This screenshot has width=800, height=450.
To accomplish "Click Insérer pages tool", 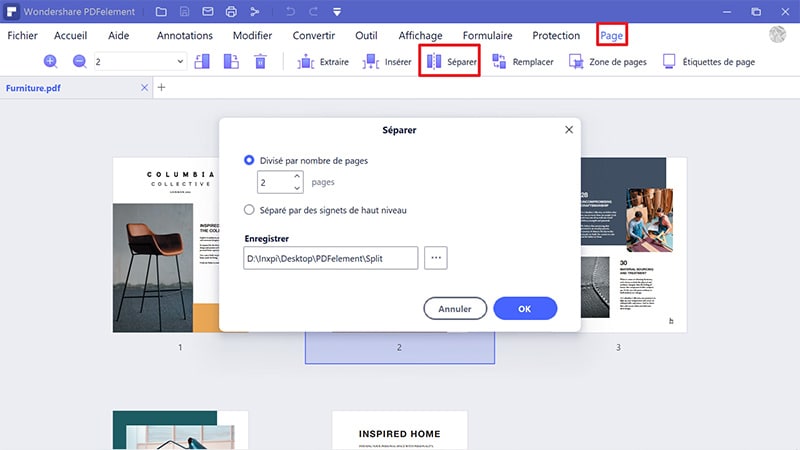I will (x=387, y=62).
